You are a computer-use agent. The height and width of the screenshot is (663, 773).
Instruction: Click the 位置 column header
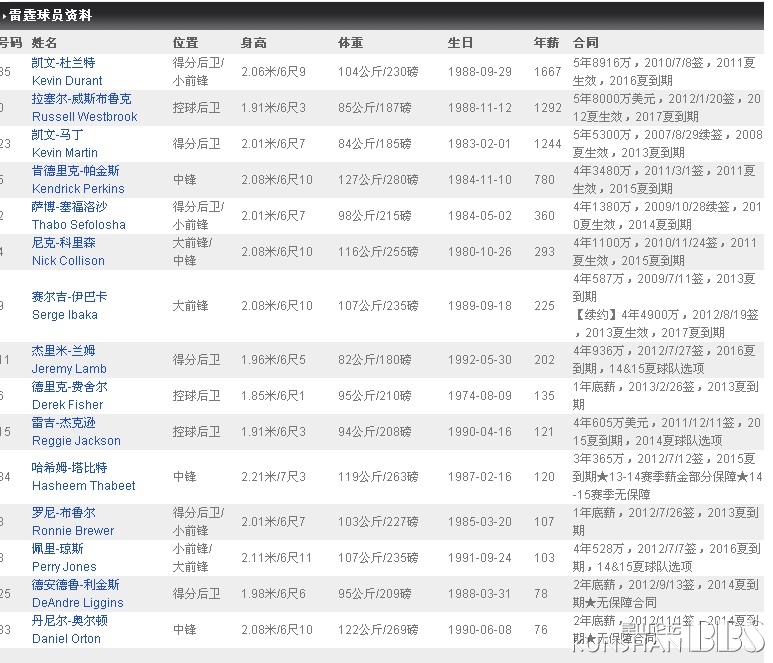[x=185, y=43]
